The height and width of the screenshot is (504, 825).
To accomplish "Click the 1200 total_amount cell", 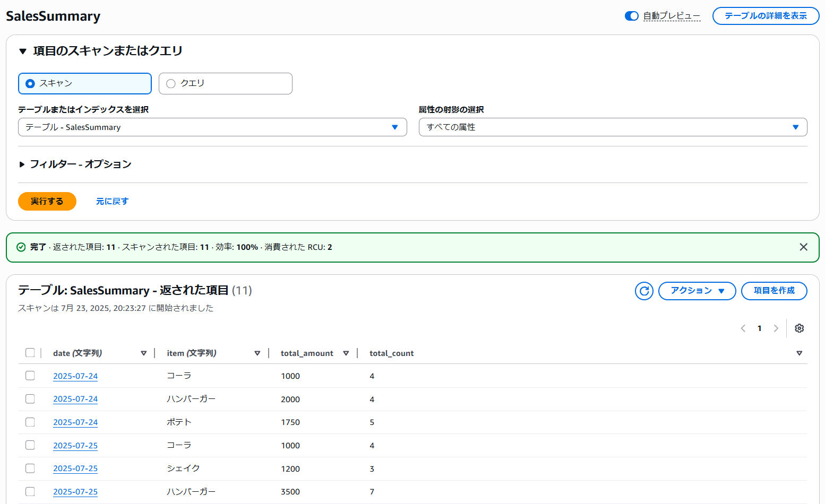I will [290, 469].
